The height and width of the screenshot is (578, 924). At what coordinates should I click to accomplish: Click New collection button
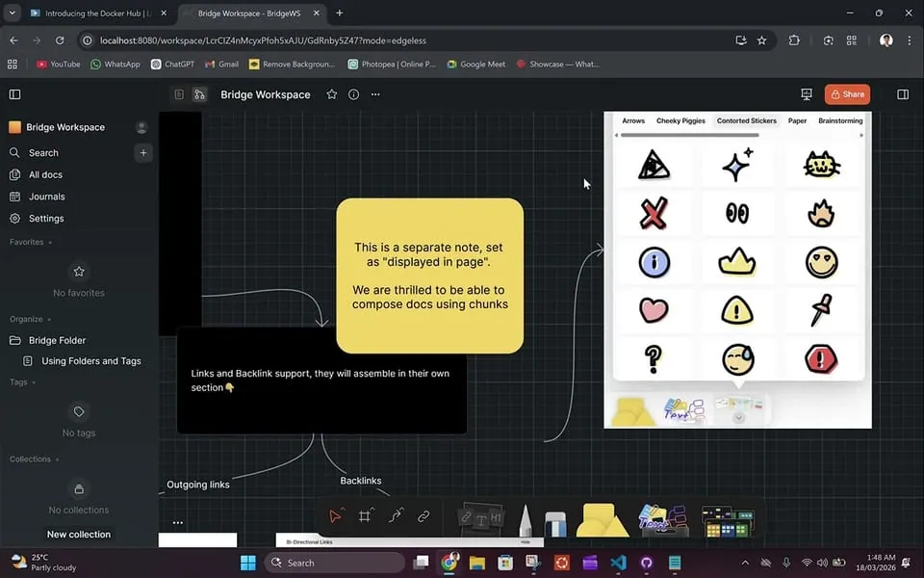pos(79,535)
